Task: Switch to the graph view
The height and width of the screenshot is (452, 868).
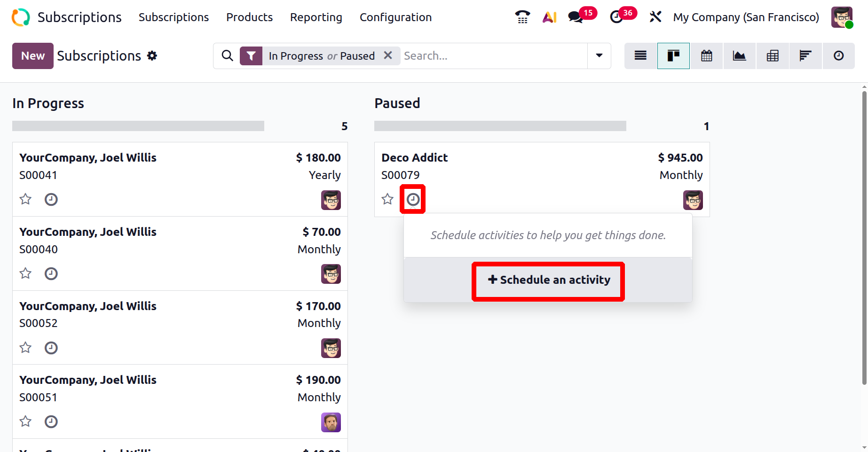Action: point(739,56)
